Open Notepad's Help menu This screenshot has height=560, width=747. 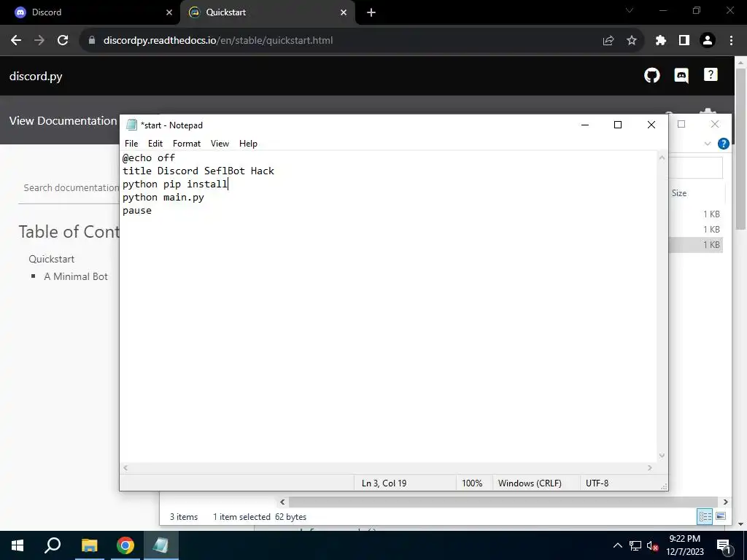pos(248,144)
